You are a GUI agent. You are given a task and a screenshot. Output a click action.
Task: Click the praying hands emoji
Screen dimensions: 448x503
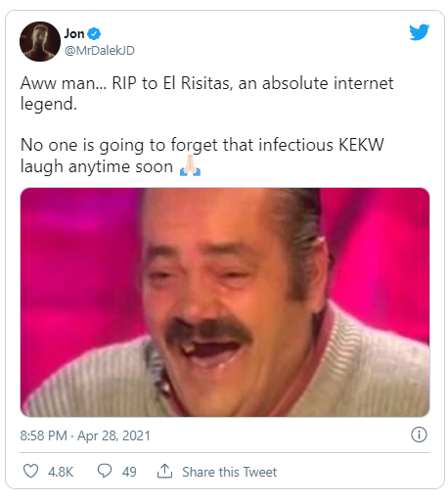[x=190, y=166]
